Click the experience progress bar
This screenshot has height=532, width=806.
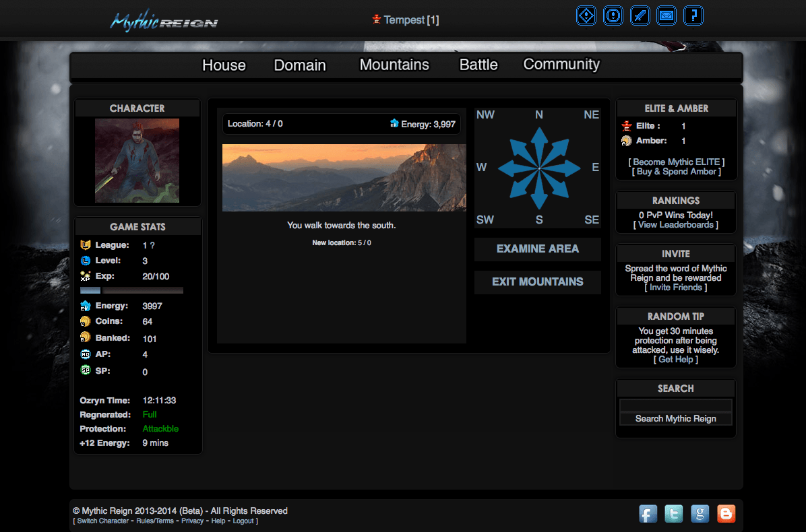131,290
